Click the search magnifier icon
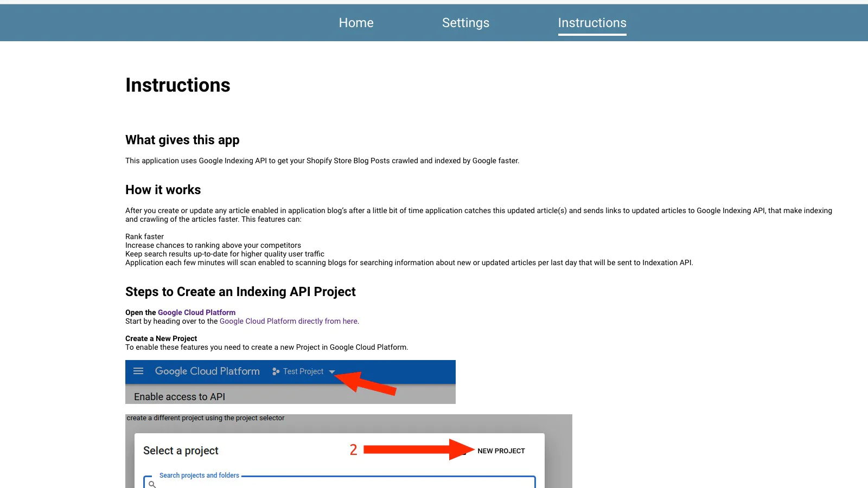The height and width of the screenshot is (488, 868). (x=152, y=484)
